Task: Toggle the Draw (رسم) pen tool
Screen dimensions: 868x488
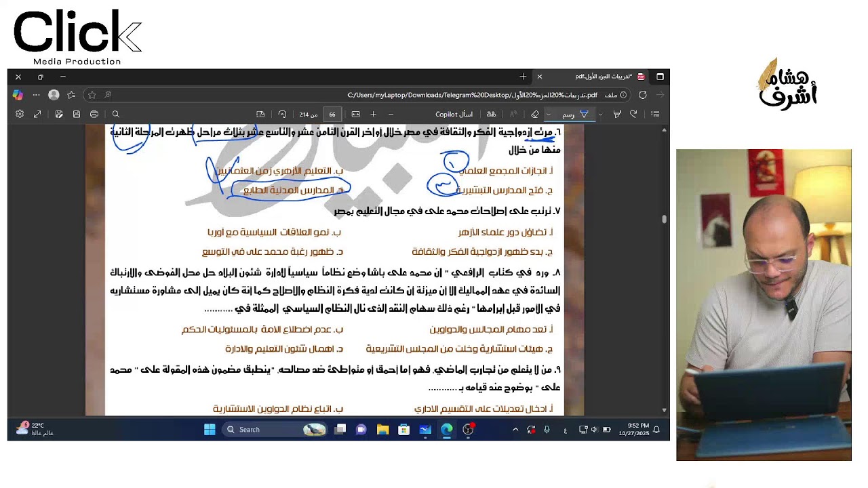Action: coord(573,114)
